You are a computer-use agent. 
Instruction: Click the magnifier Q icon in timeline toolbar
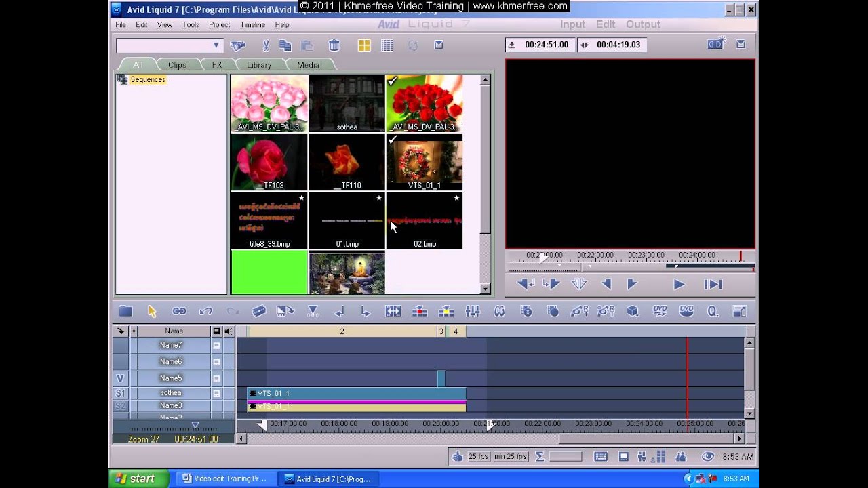pos(712,311)
